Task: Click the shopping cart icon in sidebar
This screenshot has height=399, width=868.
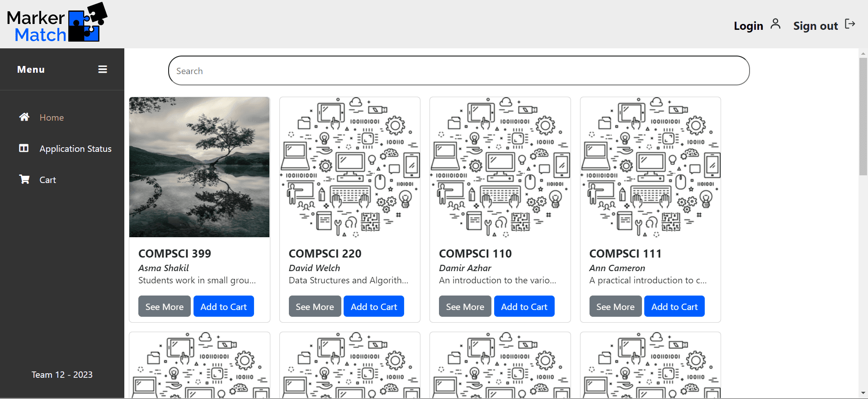Action: 24,179
